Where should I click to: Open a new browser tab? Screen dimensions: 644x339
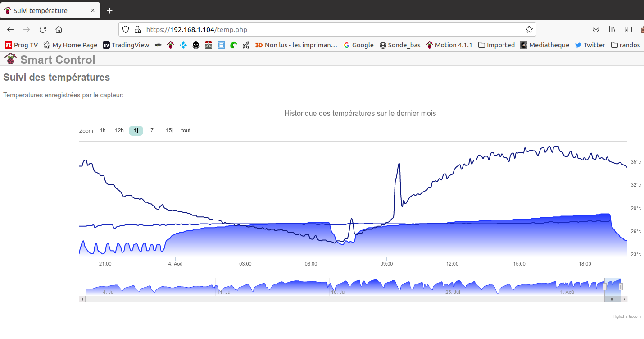[109, 10]
